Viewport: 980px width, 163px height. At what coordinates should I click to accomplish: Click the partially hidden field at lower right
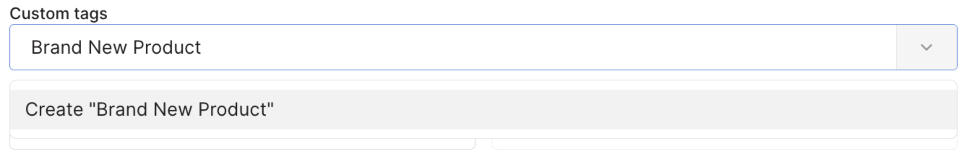click(x=724, y=144)
